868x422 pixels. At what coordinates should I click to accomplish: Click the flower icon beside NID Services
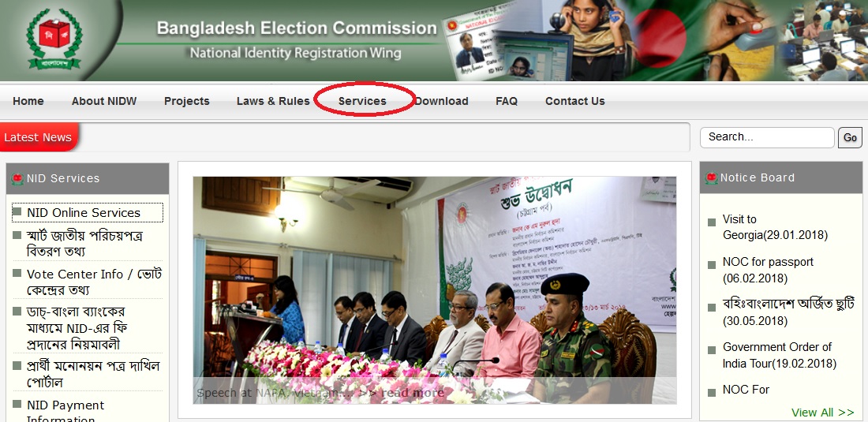17,178
